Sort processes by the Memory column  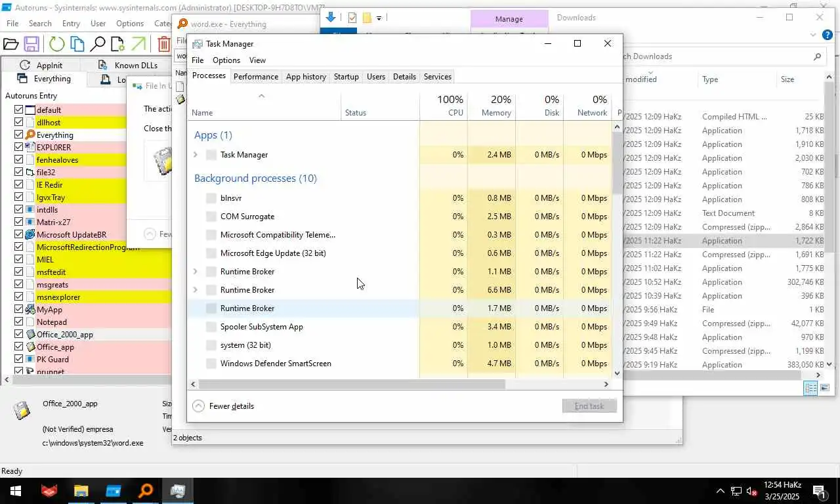(492, 106)
